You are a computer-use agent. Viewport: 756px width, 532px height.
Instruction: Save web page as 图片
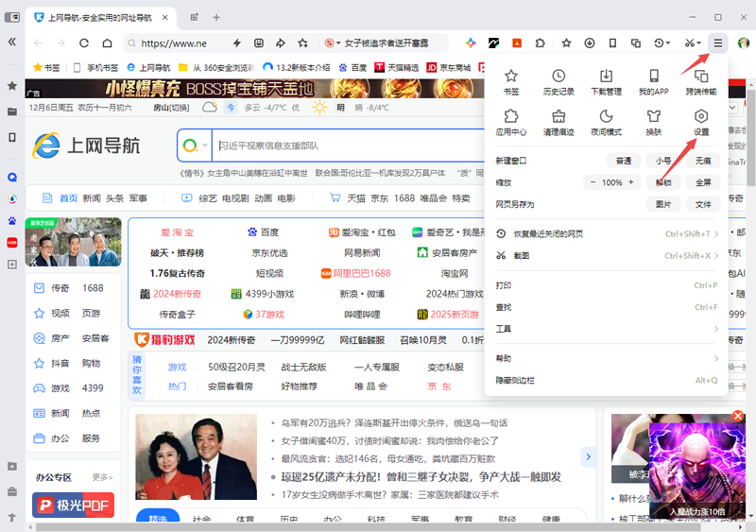point(663,204)
